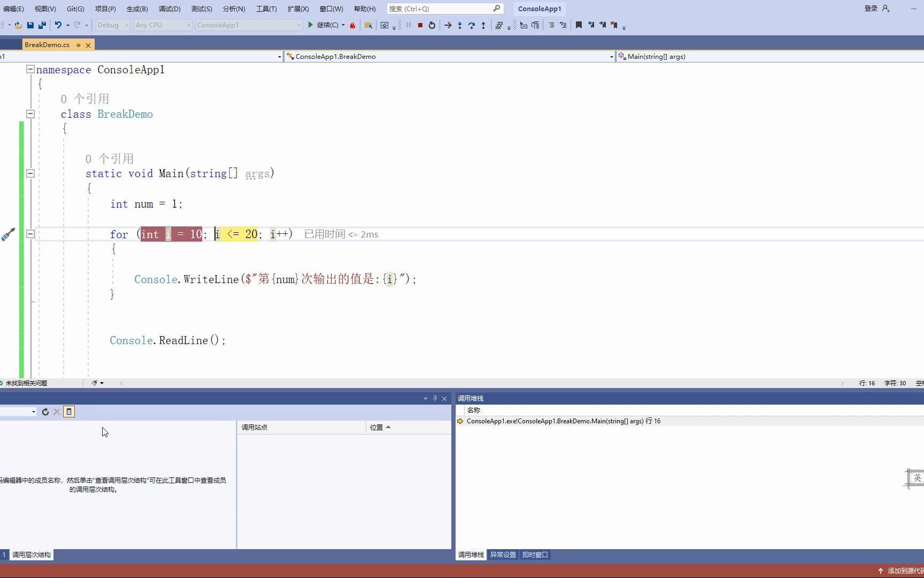Click the bookmark icon in the toolbar
Viewport: 924px width, 578px height.
click(x=579, y=25)
